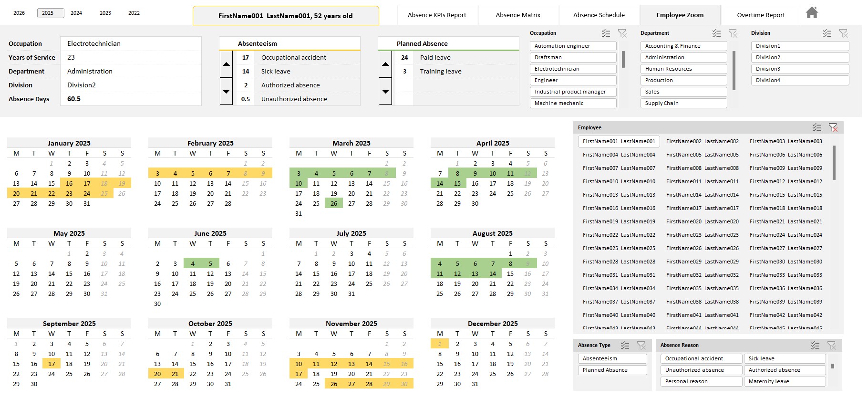Image resolution: width=868 pixels, height=399 pixels.
Task: Filter by Planned Absence type
Action: pyautogui.click(x=612, y=370)
